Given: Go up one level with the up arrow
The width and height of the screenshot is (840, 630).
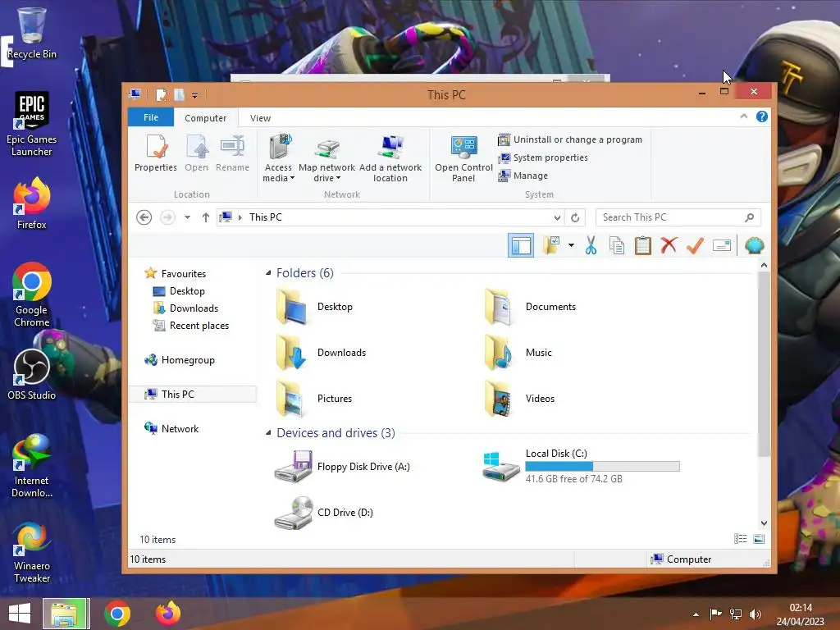Looking at the screenshot, I should click(205, 217).
